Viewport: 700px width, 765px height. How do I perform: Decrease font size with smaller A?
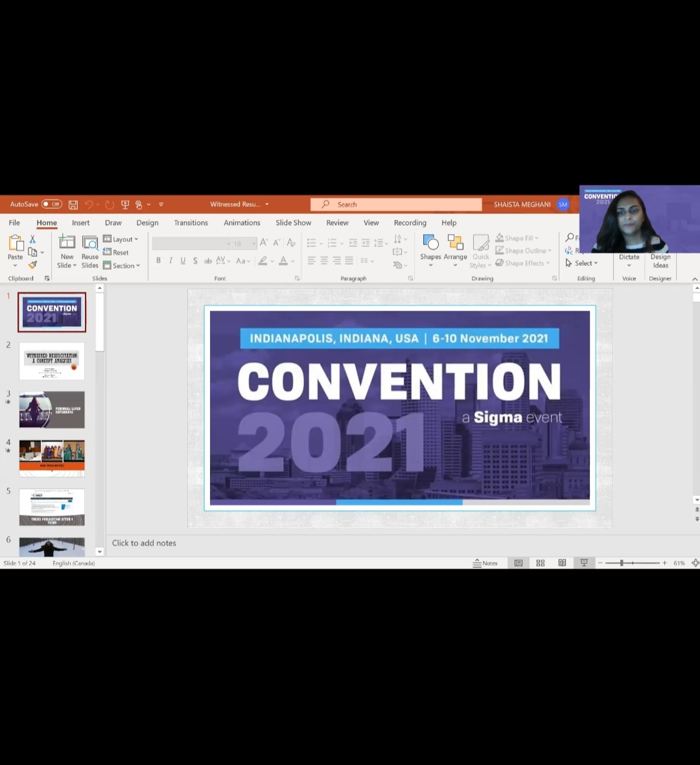tap(277, 242)
